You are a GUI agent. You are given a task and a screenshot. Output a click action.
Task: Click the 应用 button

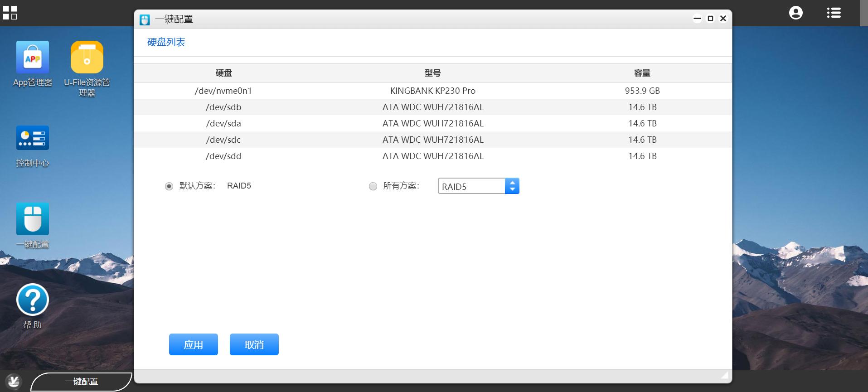[x=194, y=344]
